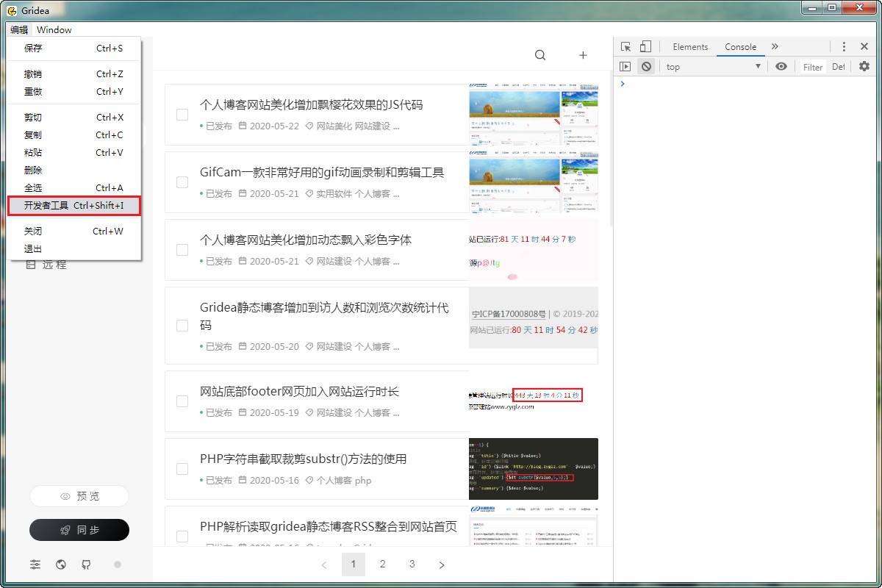Check the box for GifCam post
882x588 pixels.
(x=182, y=182)
